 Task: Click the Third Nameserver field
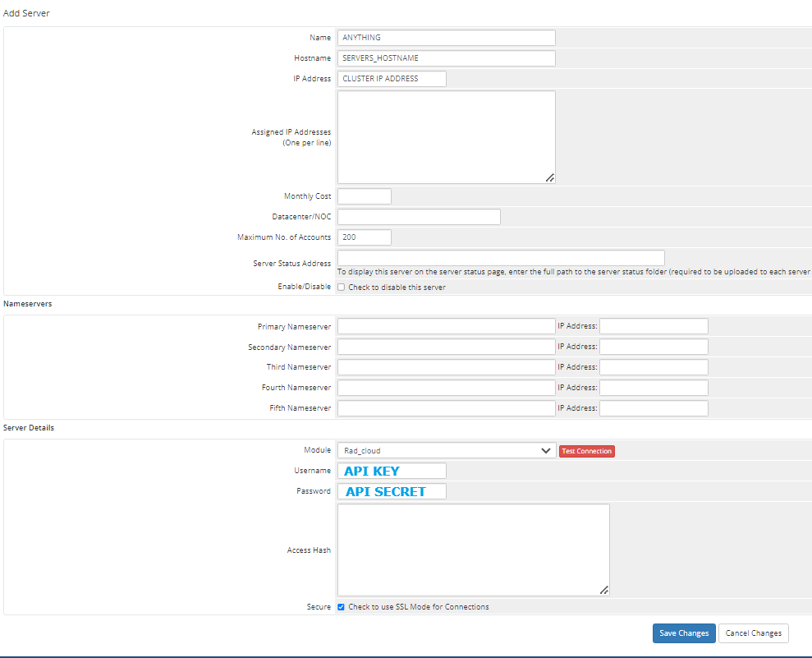(x=447, y=367)
